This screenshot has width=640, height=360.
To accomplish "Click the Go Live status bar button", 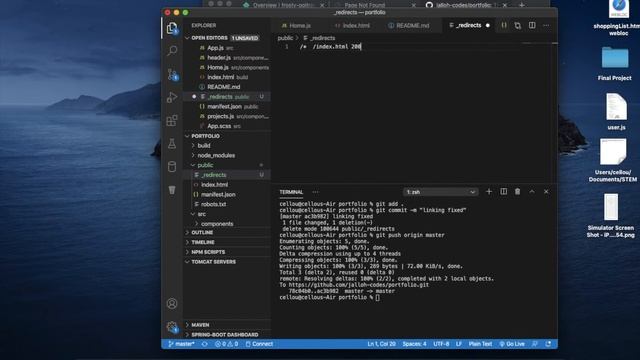I will pos(512,344).
